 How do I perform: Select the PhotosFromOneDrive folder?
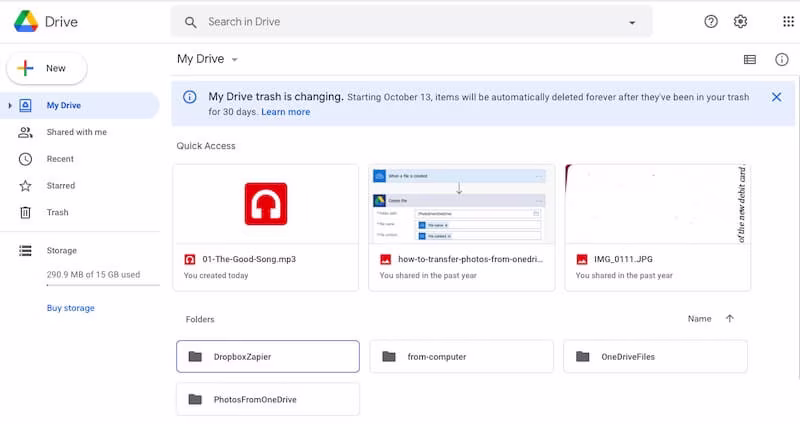[268, 400]
